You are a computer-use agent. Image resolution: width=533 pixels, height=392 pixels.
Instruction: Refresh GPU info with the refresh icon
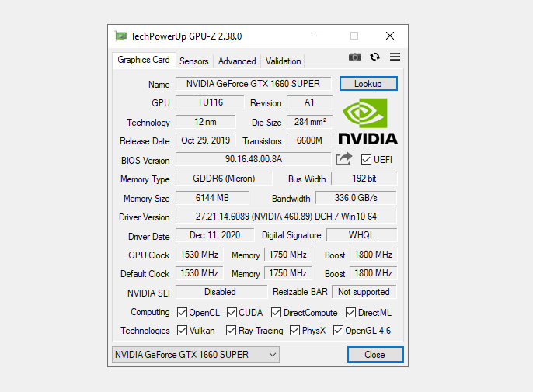(x=374, y=57)
